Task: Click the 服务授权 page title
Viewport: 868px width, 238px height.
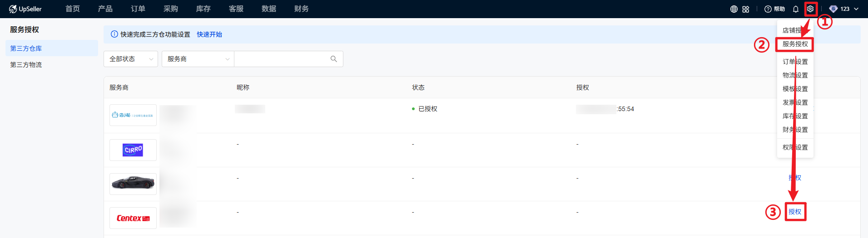Action: click(25, 29)
